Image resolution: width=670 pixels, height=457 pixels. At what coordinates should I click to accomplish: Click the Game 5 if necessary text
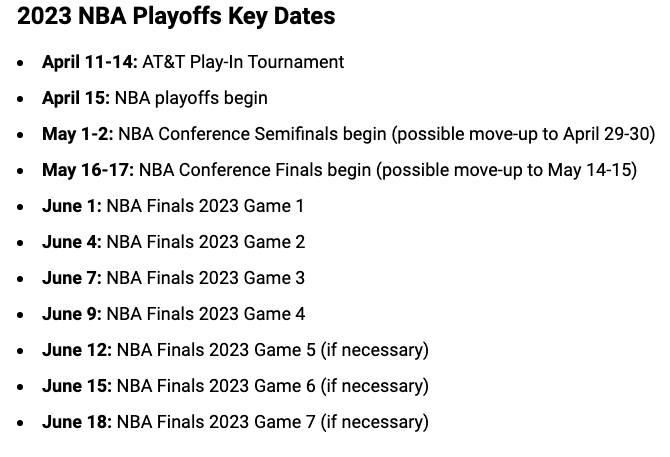[273, 350]
